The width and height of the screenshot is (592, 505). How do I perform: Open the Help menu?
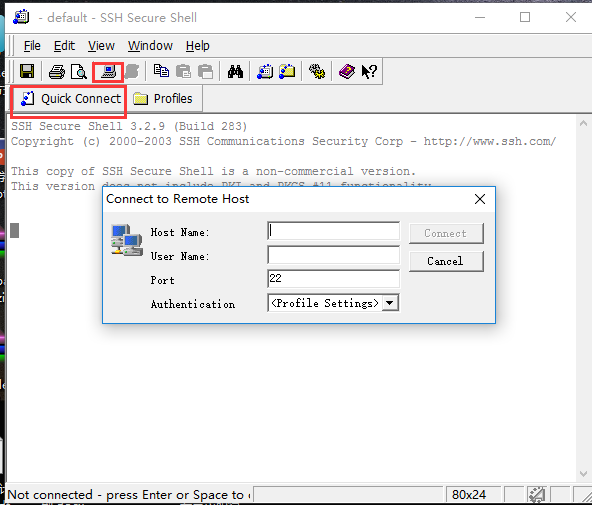197,46
